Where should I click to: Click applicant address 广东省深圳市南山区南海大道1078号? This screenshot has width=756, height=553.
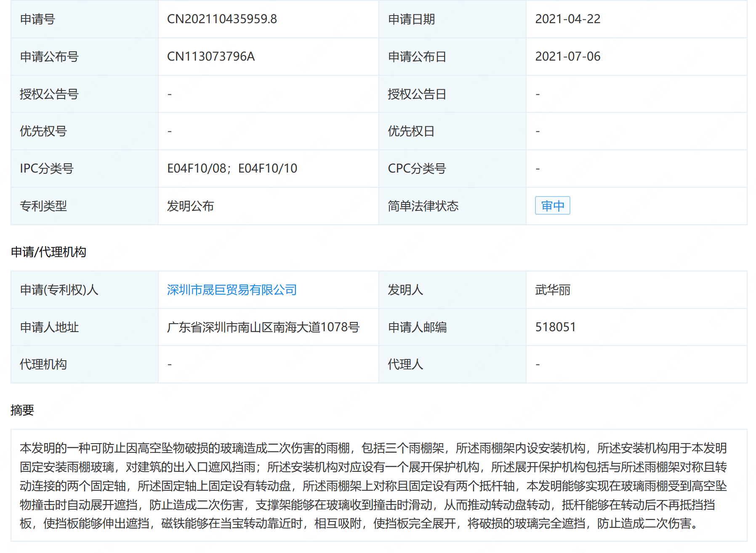263,327
